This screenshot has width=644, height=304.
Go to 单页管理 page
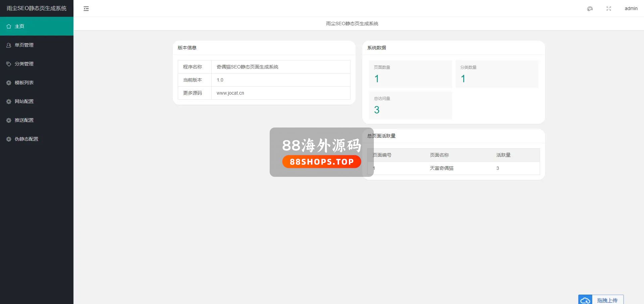pos(24,45)
